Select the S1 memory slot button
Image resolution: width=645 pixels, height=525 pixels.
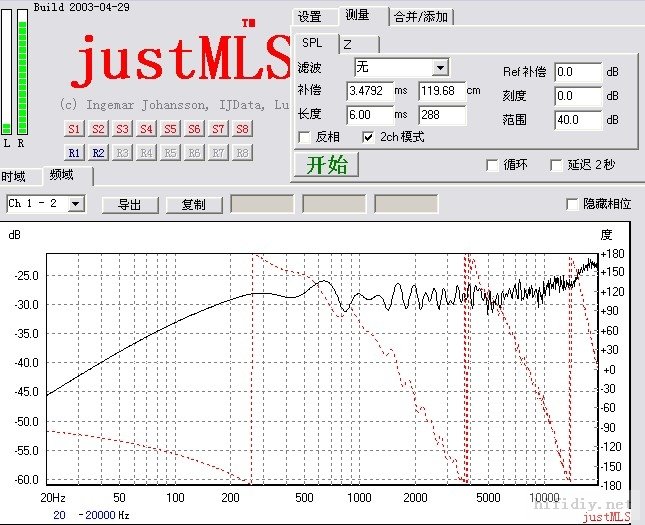[74, 129]
